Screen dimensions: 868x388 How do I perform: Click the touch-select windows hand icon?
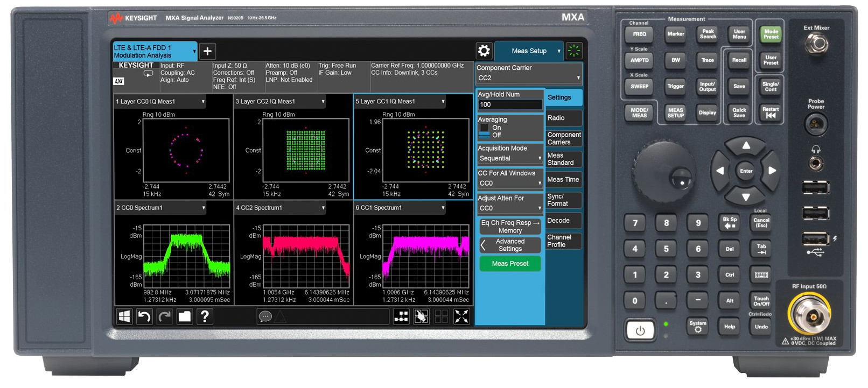(421, 316)
